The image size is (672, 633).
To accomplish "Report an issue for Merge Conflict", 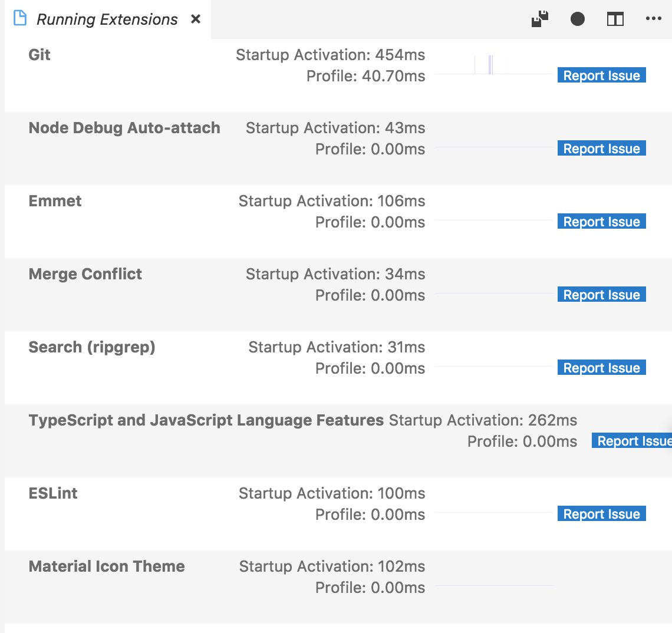I will click(x=601, y=294).
